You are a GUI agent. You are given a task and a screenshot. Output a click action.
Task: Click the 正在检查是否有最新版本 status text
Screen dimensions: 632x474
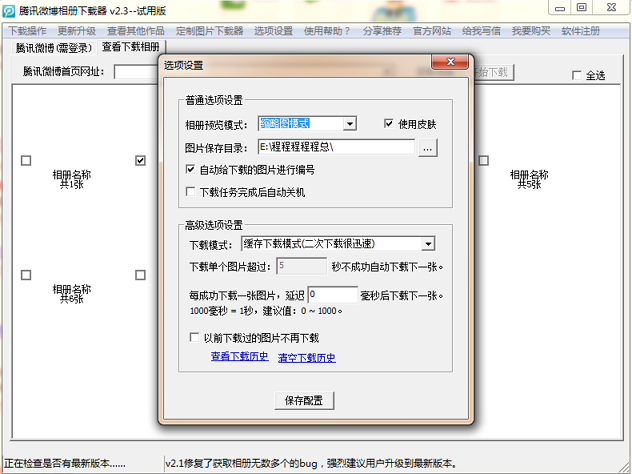pyautogui.click(x=65, y=464)
